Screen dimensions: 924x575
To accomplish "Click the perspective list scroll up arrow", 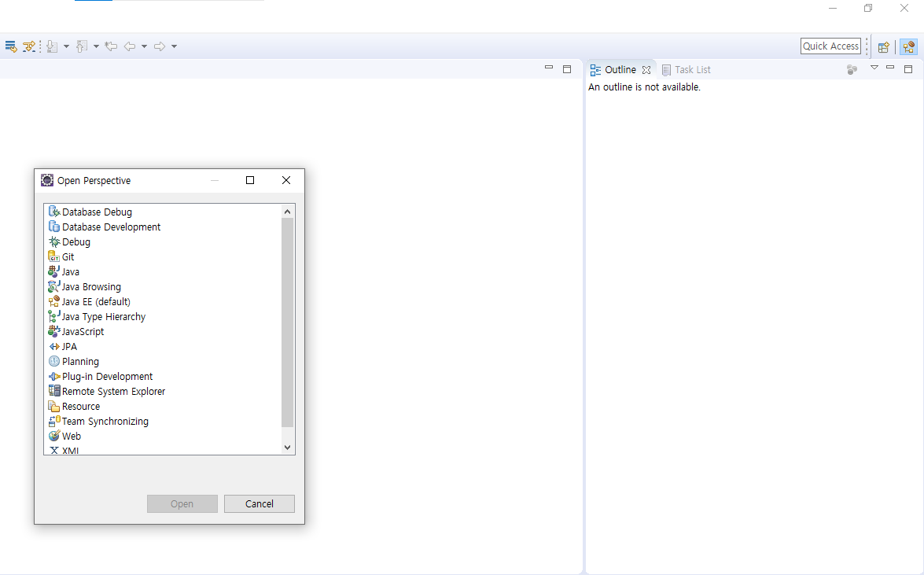I will coord(288,211).
